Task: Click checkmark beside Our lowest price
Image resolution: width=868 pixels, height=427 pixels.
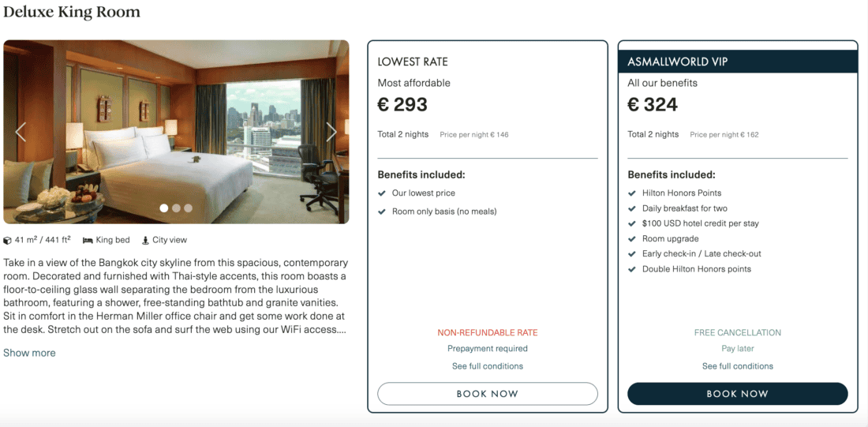Action: pos(382,193)
